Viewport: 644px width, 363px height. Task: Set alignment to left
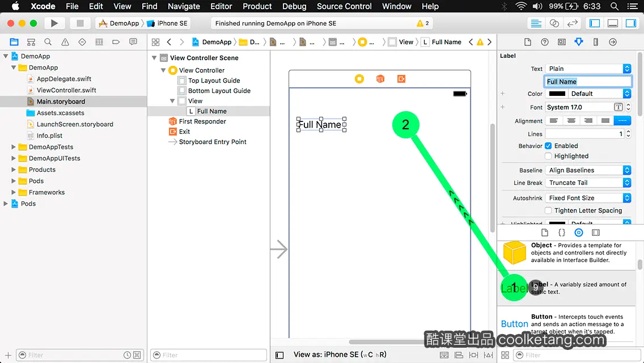point(554,121)
